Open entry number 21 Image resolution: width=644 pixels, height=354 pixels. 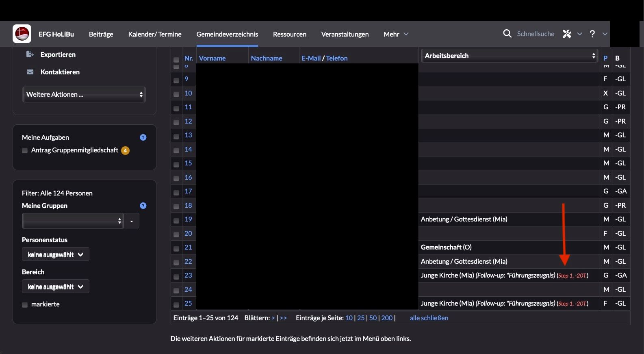click(188, 247)
